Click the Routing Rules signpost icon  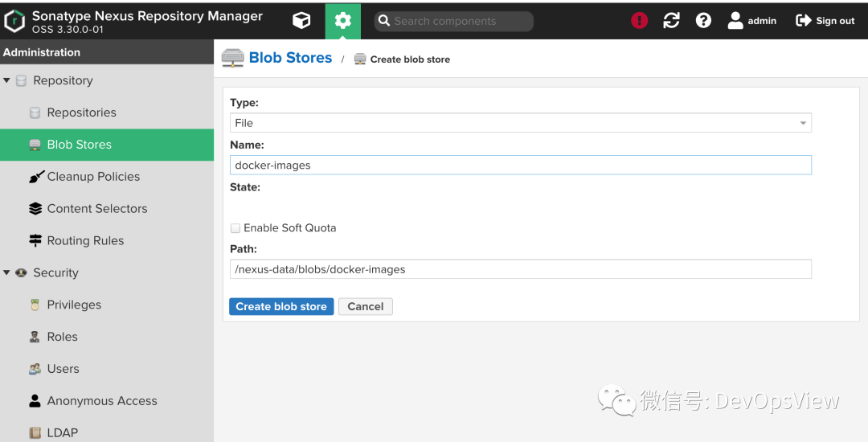tap(35, 240)
